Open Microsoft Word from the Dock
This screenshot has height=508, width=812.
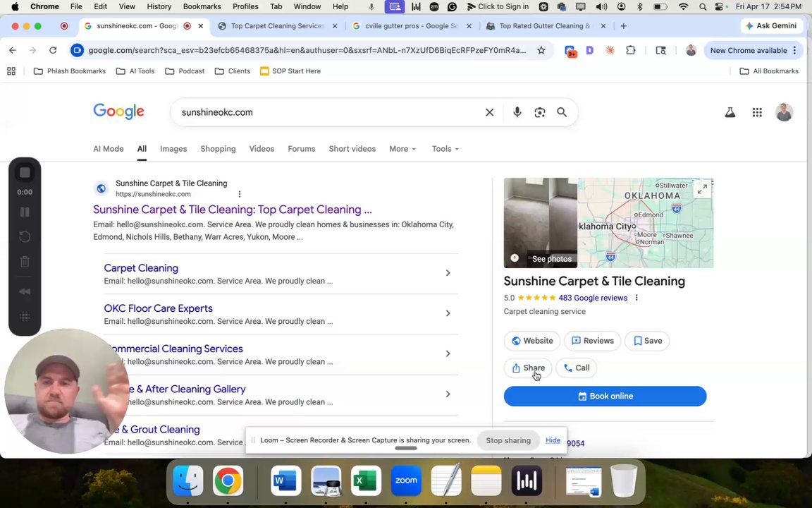[286, 480]
